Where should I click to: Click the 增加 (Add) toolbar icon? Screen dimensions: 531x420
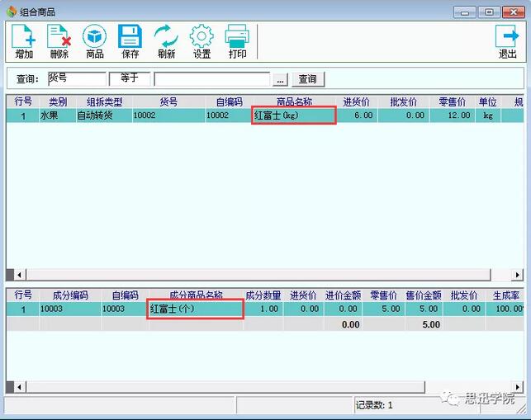coord(24,40)
